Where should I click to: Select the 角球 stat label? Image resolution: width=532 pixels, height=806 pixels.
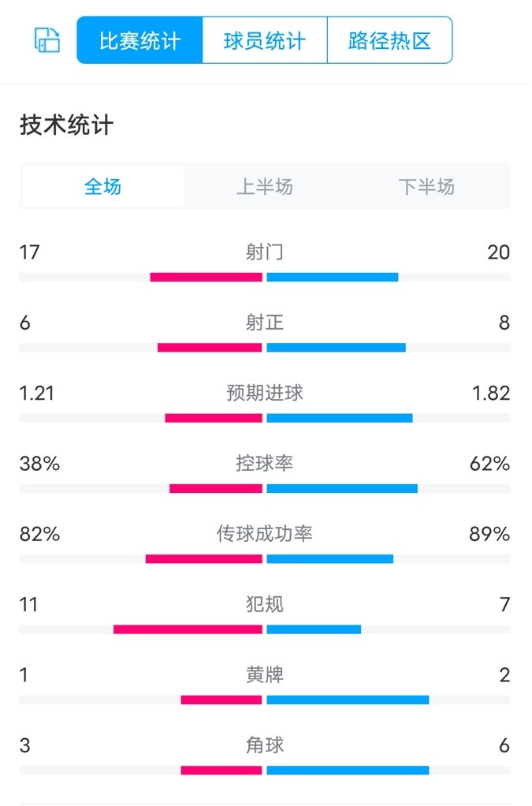pos(265,745)
